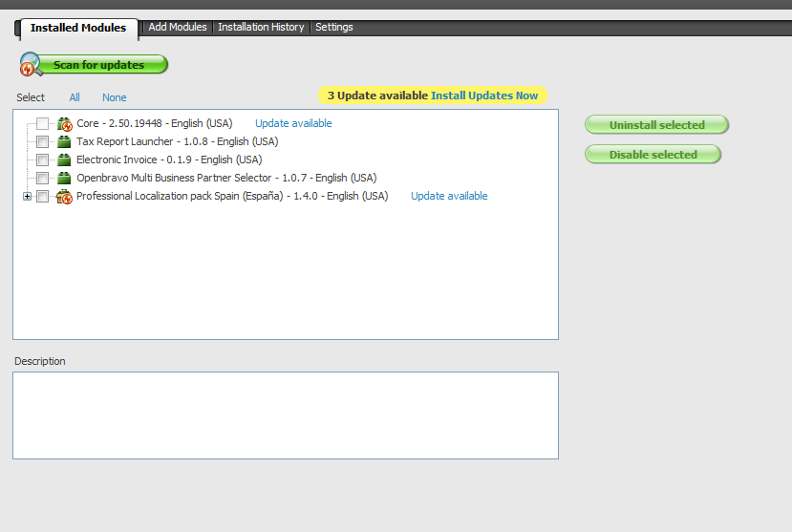Click the Professional Localization pack Spain icon

64,197
